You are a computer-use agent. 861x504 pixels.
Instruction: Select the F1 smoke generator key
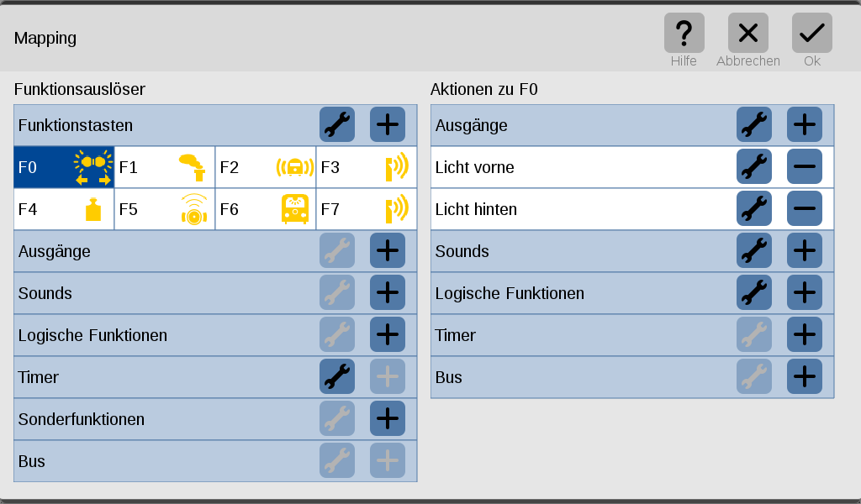165,167
